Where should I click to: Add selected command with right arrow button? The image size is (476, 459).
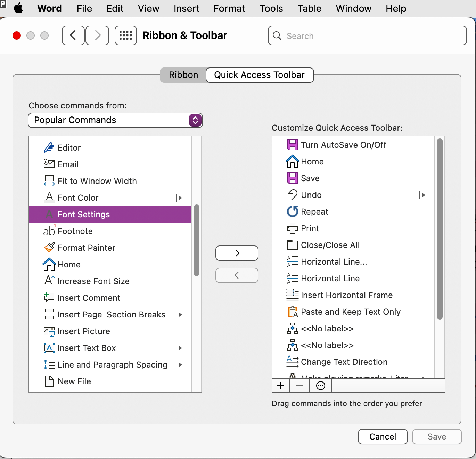pos(237,253)
